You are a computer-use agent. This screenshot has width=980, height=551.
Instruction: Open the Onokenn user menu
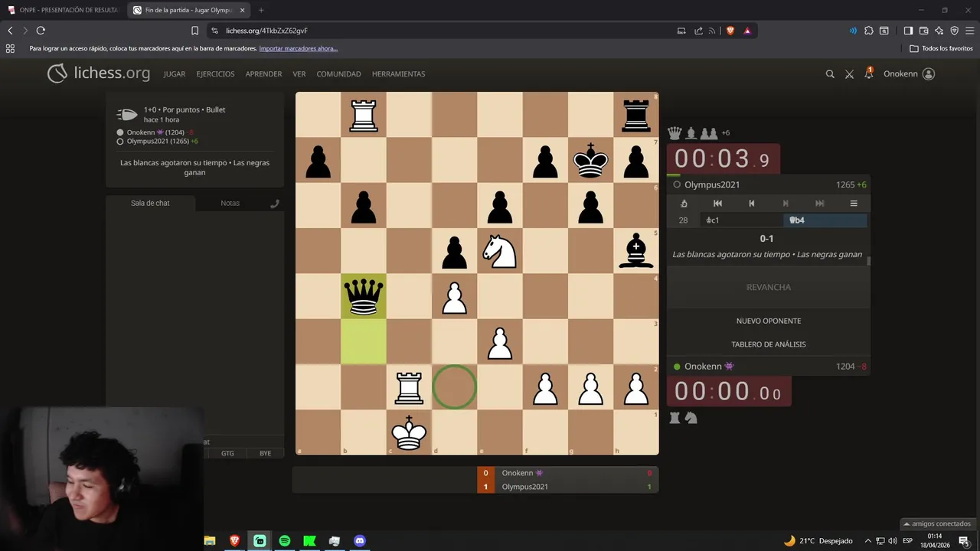tap(909, 74)
